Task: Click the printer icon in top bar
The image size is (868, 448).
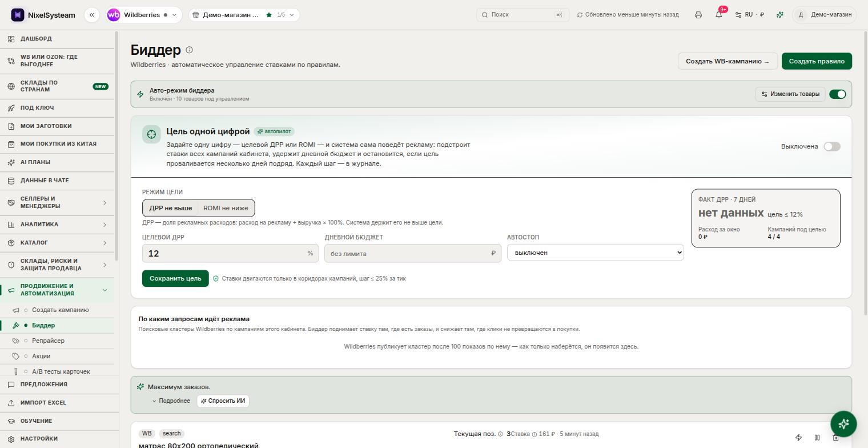Action: 698,15
